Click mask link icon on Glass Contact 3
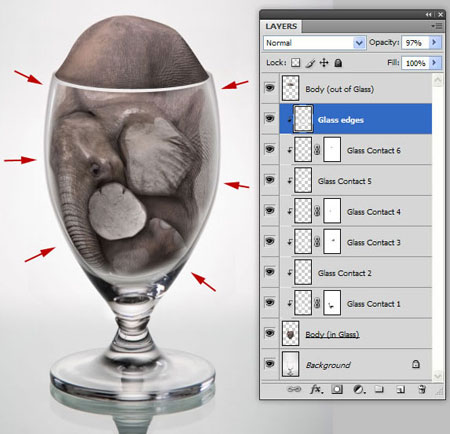Image resolution: width=450 pixels, height=434 pixels. coord(317,242)
